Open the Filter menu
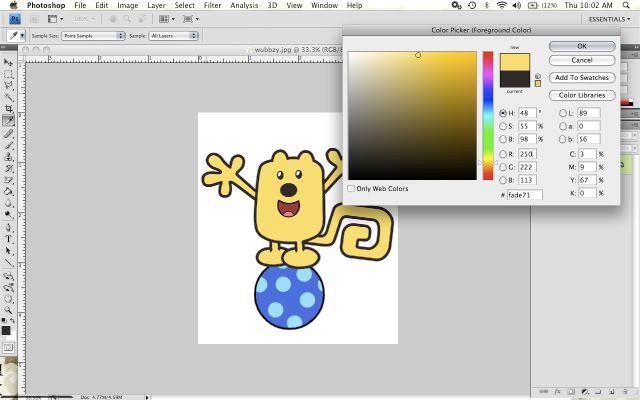Viewport: 640px width, 400px height. pos(212,5)
